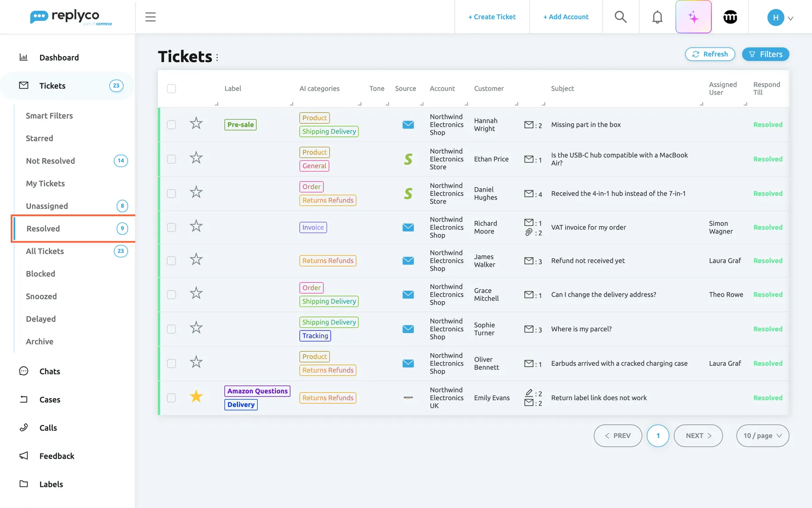Open Chats in the sidebar
This screenshot has width=812, height=508.
[50, 371]
